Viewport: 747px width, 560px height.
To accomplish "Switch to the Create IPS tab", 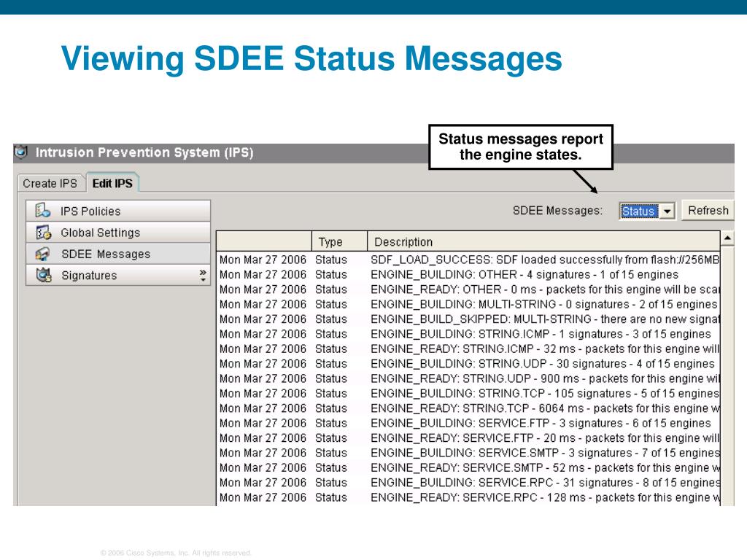I will (50, 183).
